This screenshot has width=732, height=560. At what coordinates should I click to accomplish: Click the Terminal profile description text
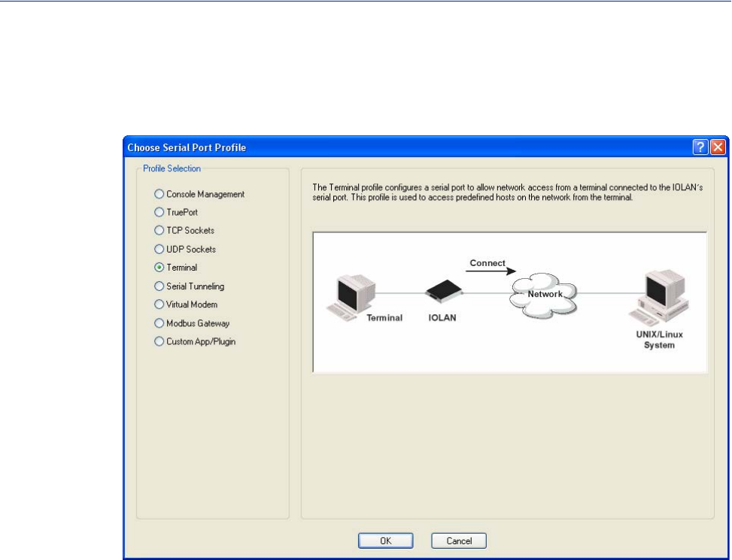click(x=508, y=192)
